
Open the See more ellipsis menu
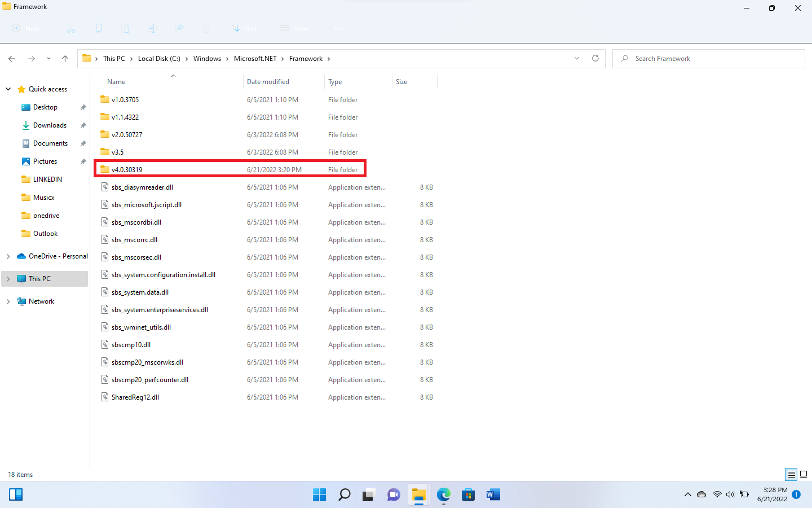pos(339,28)
